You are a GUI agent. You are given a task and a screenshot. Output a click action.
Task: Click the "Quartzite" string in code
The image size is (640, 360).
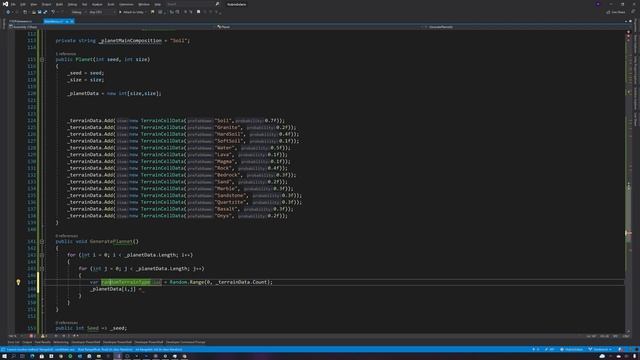[x=231, y=202]
